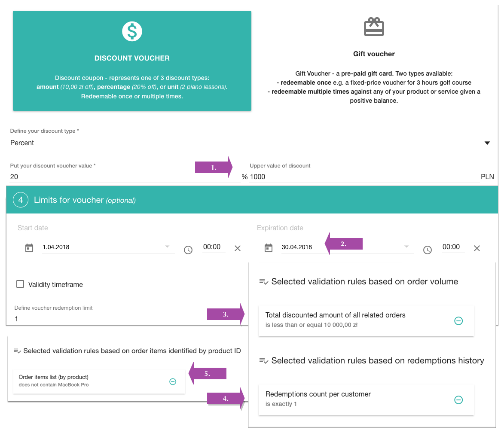Remove Total discounted amount rule

(x=458, y=320)
